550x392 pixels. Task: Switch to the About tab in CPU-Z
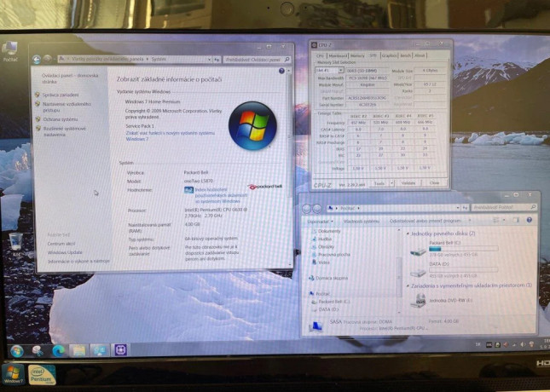420,55
